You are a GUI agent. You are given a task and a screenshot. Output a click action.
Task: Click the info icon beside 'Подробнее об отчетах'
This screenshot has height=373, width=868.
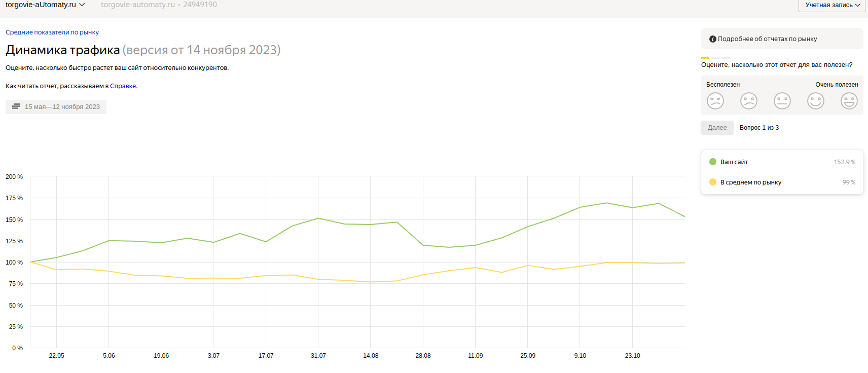pos(713,39)
